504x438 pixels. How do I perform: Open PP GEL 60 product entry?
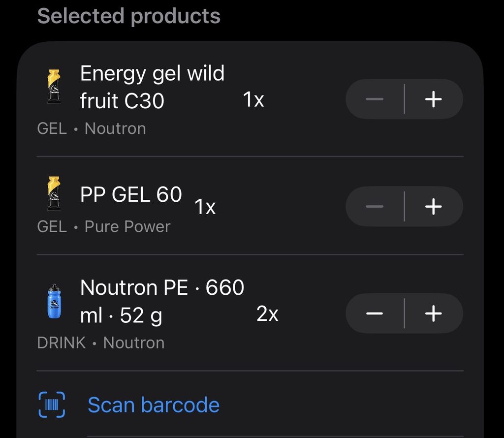(x=131, y=194)
